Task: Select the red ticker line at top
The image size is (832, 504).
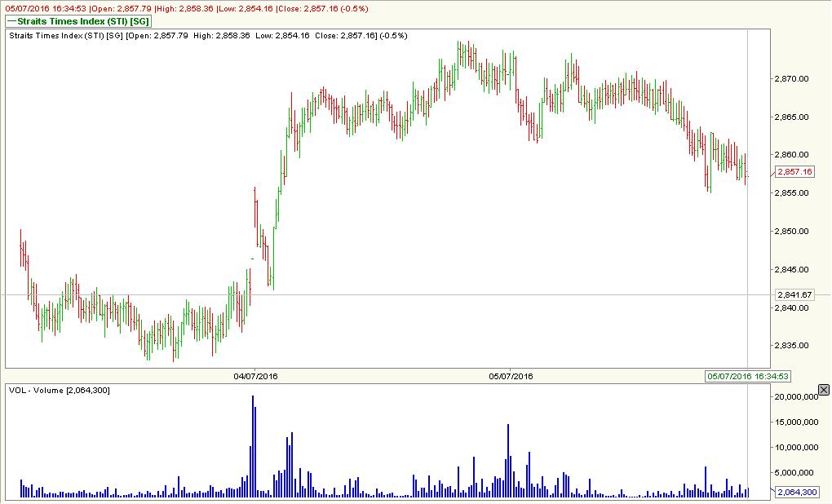Action: click(184, 7)
